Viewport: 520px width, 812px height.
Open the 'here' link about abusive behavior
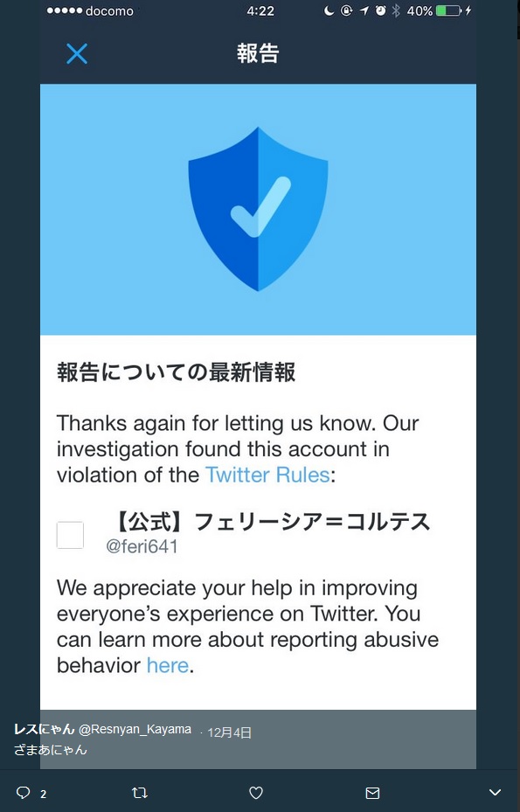click(167, 665)
